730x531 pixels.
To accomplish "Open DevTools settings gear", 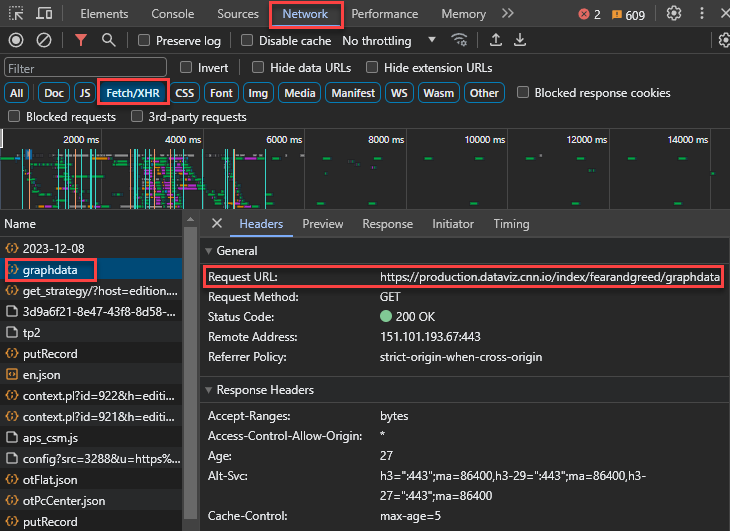I will pos(674,14).
